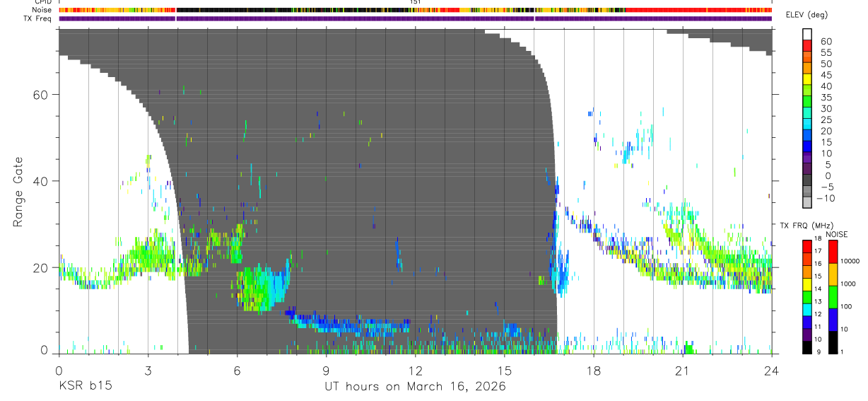Select the red top swatch of NOISE scale
Viewport: 868px width, 401px height.
click(833, 252)
